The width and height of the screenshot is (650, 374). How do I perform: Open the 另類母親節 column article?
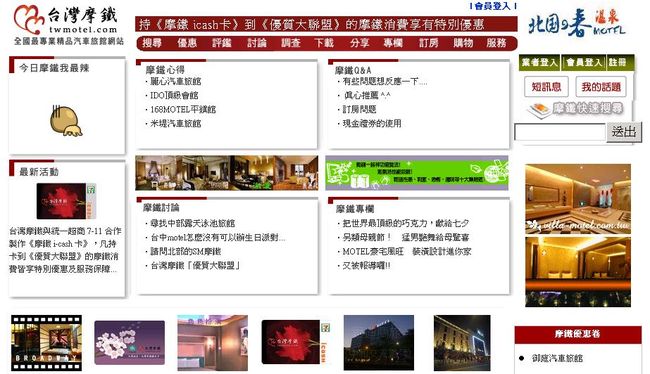[x=405, y=237]
